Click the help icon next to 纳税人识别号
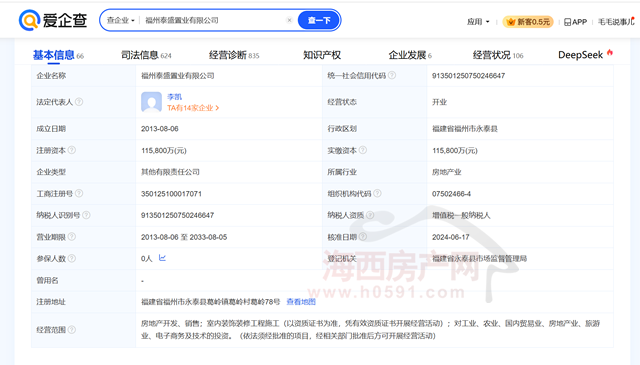 (x=87, y=215)
